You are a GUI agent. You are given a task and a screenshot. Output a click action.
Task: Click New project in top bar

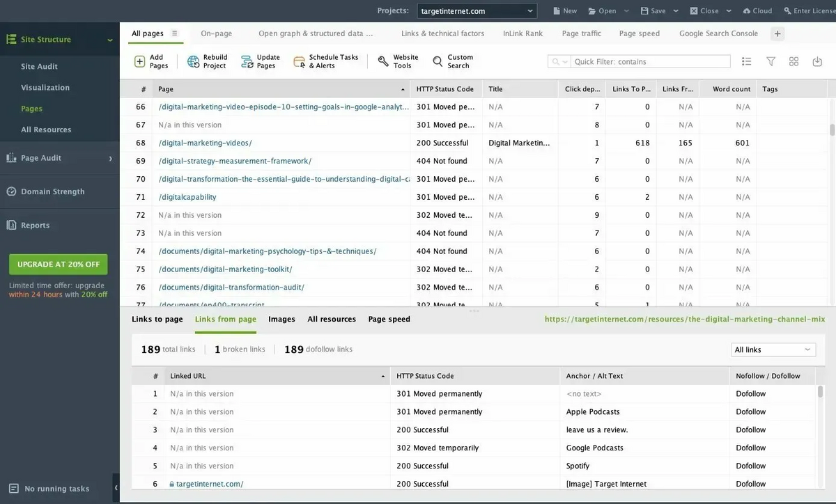[x=565, y=10]
